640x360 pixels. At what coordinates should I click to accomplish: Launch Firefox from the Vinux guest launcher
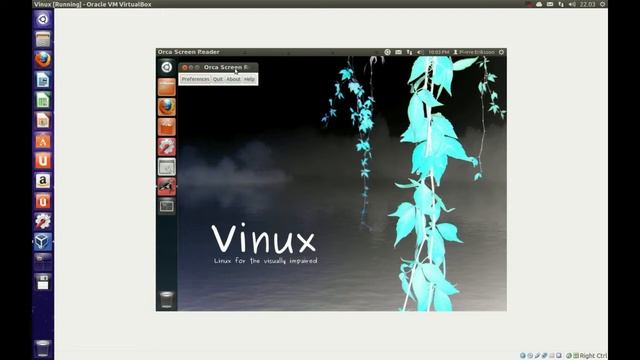coord(167,107)
